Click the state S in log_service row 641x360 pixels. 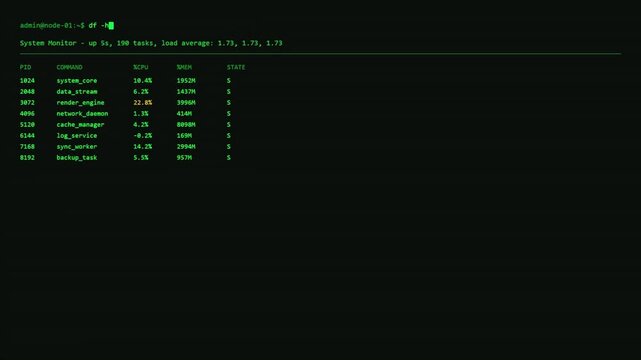point(229,136)
